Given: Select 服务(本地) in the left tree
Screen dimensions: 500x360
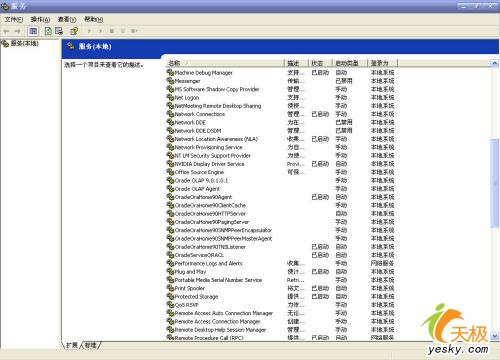Looking at the screenshot, I should click(x=24, y=43).
